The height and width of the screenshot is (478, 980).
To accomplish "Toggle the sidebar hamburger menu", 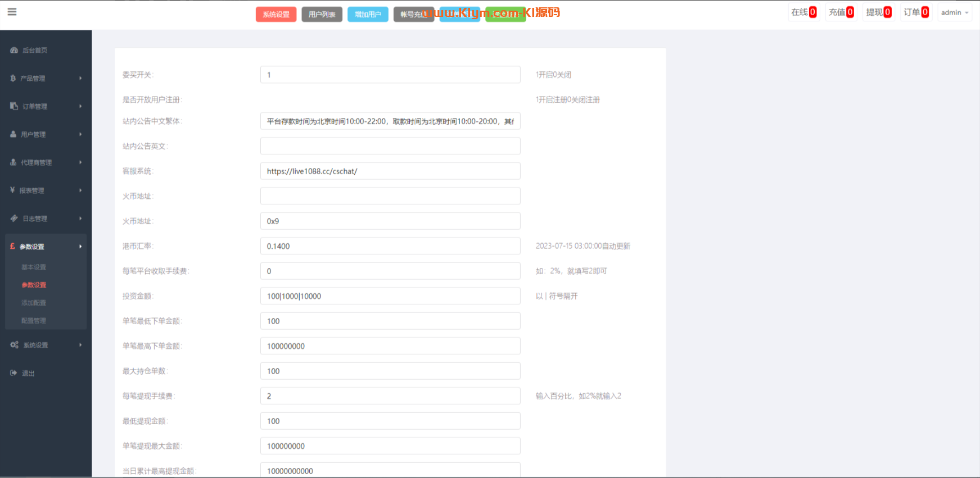I will [x=12, y=12].
